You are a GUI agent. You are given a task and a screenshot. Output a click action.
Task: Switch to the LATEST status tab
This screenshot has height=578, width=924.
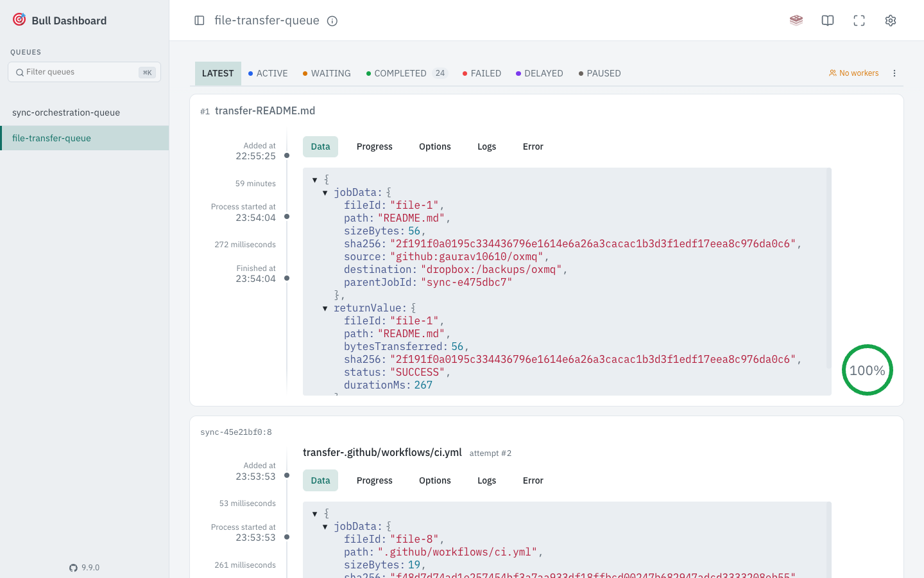point(218,73)
